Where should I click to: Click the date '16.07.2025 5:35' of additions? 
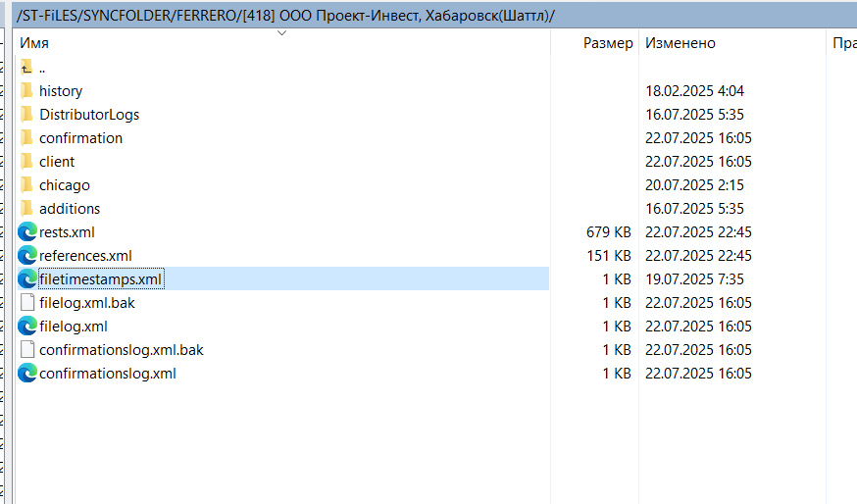[x=694, y=208]
